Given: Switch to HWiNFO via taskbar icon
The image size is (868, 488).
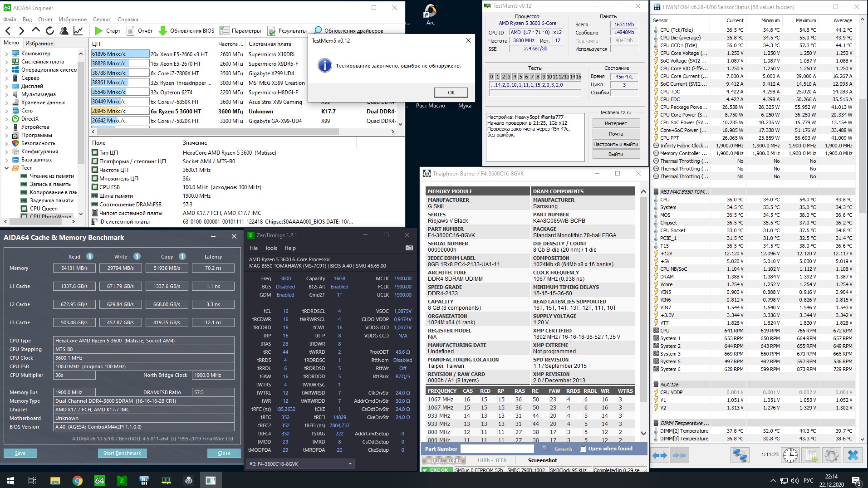Looking at the screenshot, I should point(144,480).
